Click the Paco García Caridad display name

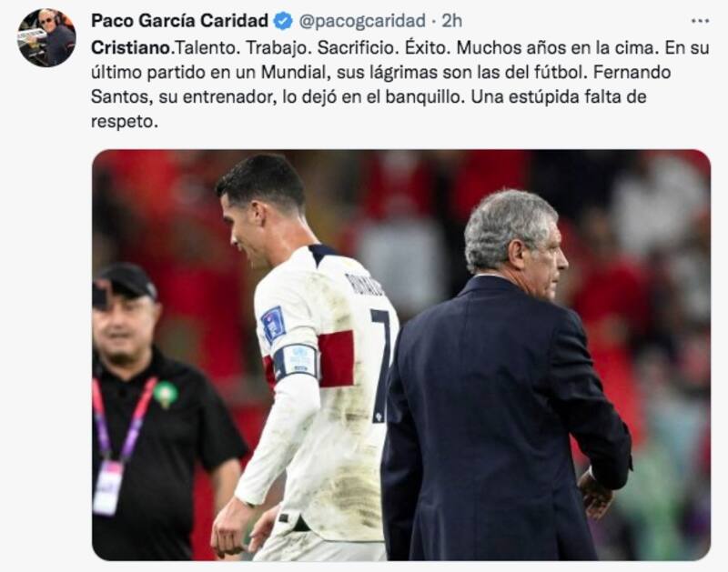click(179, 21)
